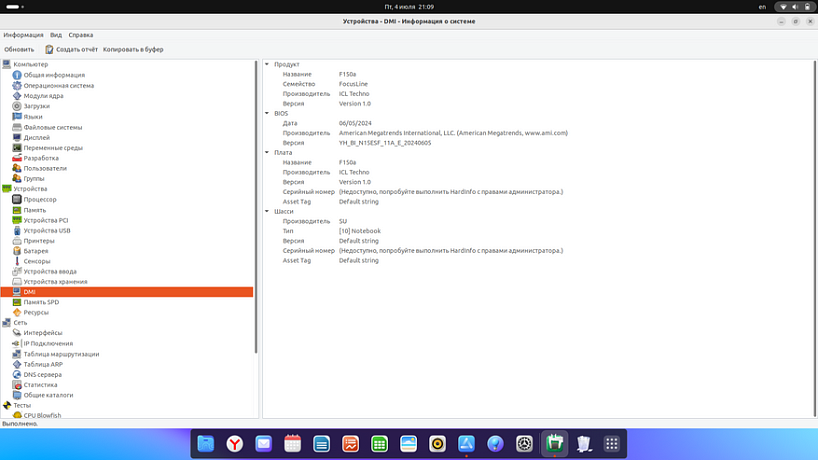
Task: Click the Yandex Browser icon in the dock
Action: pos(234,444)
